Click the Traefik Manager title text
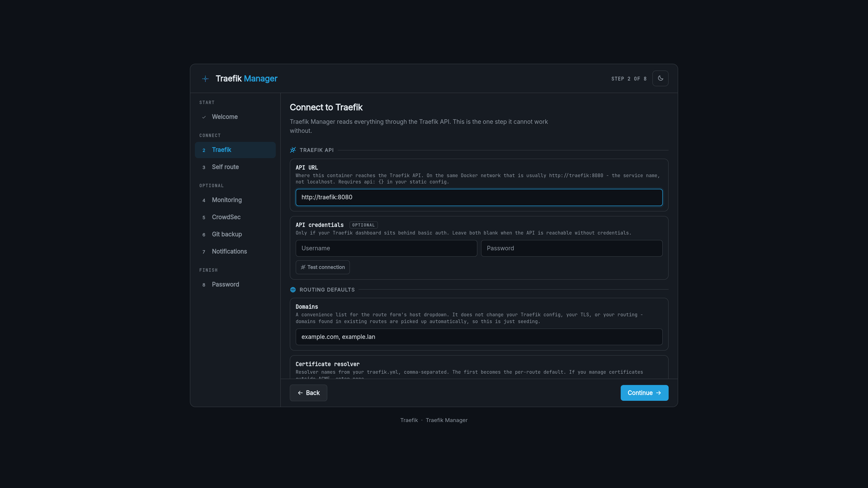The width and height of the screenshot is (868, 488). point(246,79)
